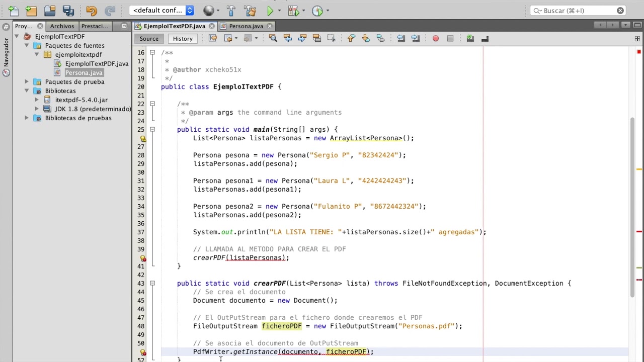The image size is (644, 362).
Task: Expand Bibliotecas de pruebas node
Action: tap(27, 118)
